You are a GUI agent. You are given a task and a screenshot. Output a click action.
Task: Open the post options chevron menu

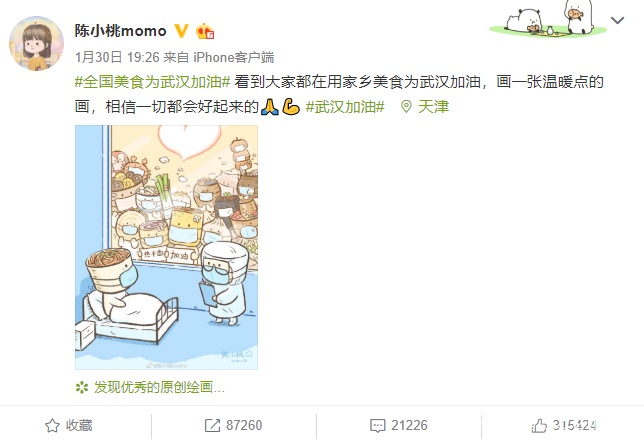coord(617,20)
